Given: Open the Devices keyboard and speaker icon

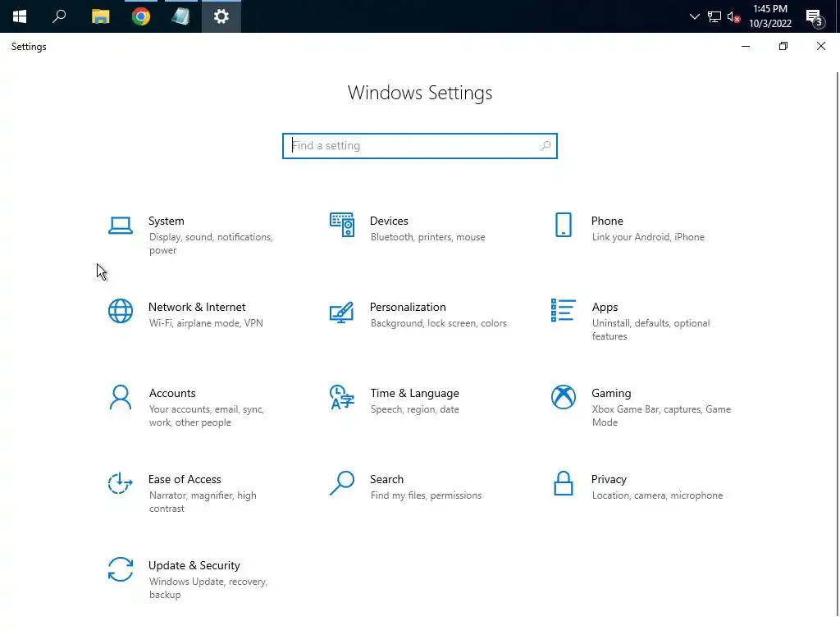Looking at the screenshot, I should pyautogui.click(x=342, y=225).
